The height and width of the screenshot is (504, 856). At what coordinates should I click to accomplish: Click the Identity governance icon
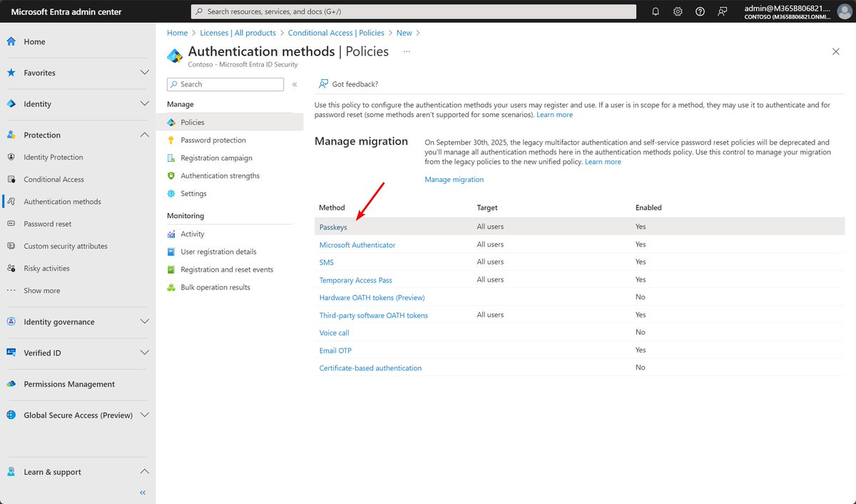pos(11,322)
